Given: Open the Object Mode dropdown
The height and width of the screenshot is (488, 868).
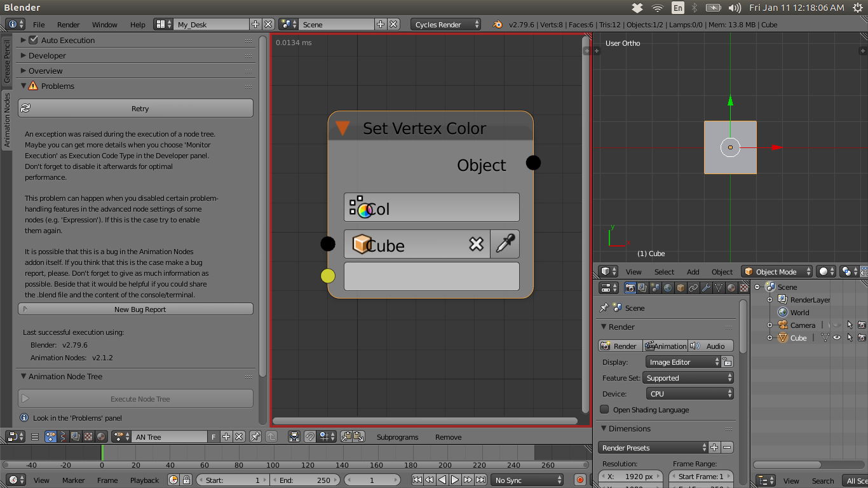Looking at the screenshot, I should [776, 271].
